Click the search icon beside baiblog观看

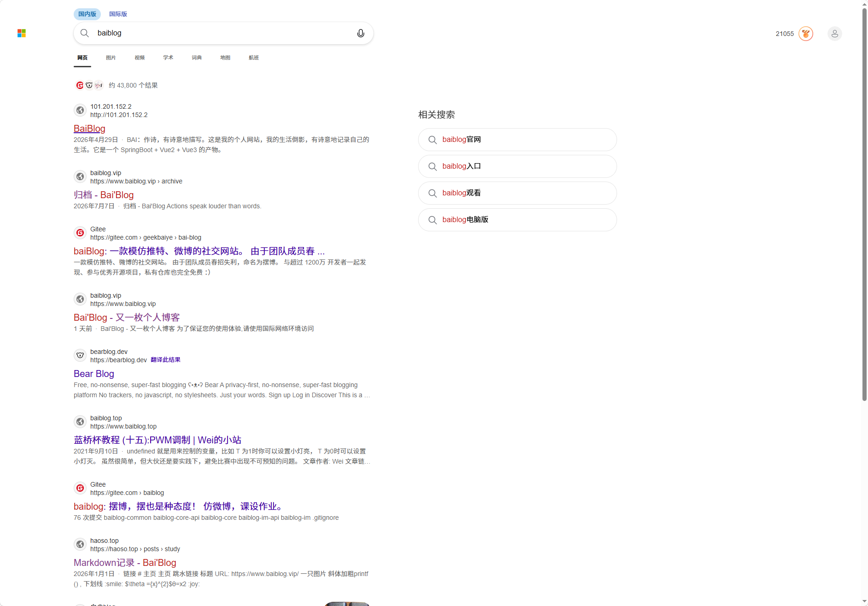(x=432, y=193)
